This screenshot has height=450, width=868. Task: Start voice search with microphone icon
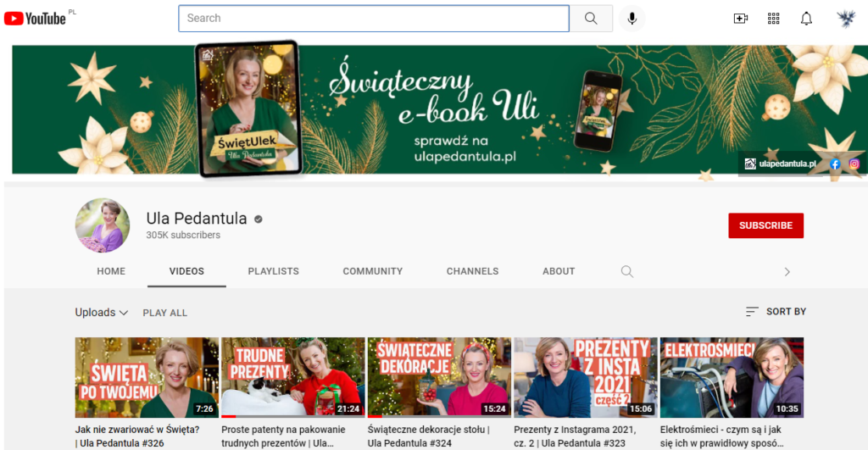632,19
